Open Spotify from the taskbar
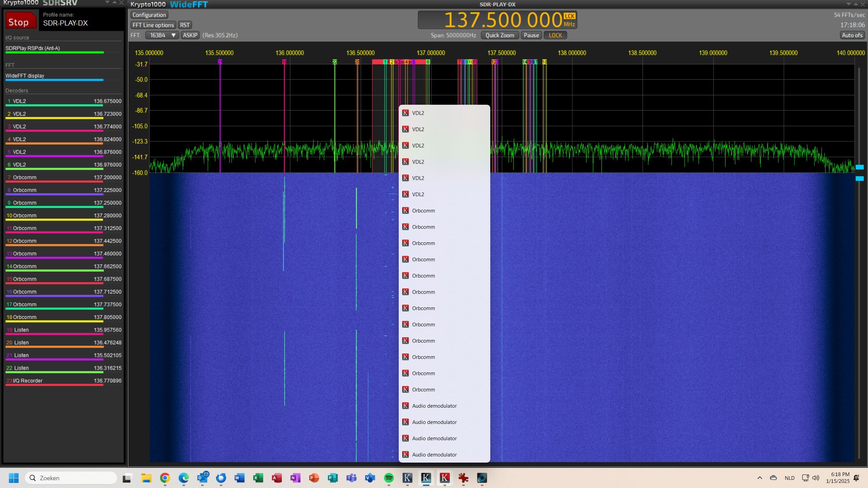This screenshot has width=868, height=488. tap(389, 478)
